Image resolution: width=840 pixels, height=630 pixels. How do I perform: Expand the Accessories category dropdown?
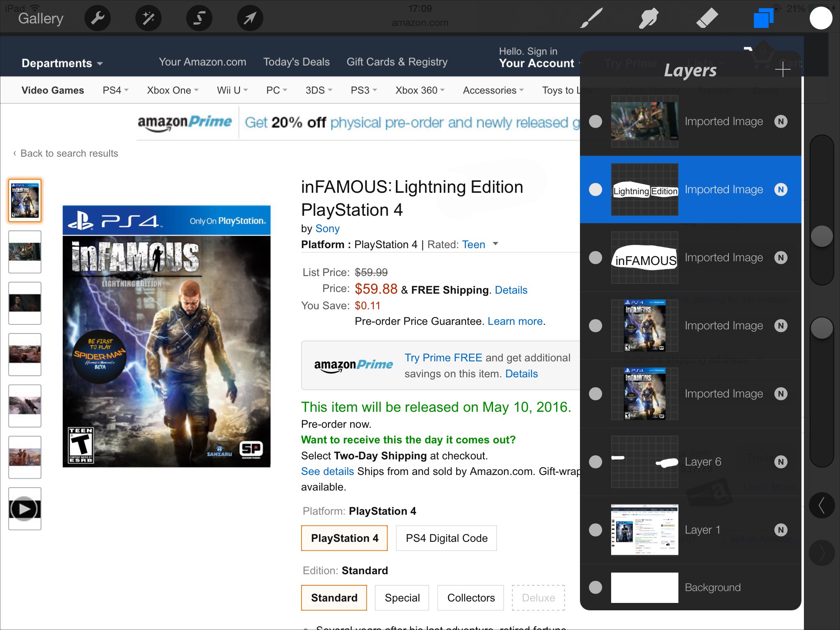pyautogui.click(x=493, y=90)
